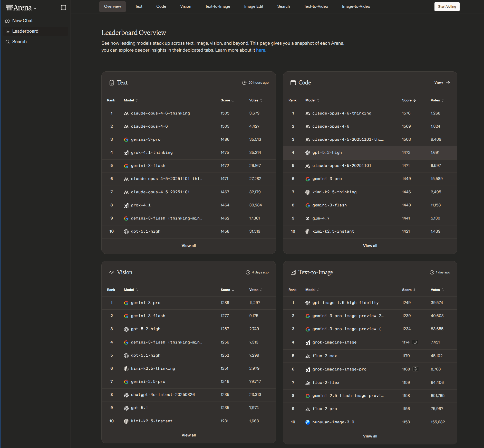The height and width of the screenshot is (448, 484).
Task: Toggle the Score sort arrow in Code panel
Action: coord(414,100)
